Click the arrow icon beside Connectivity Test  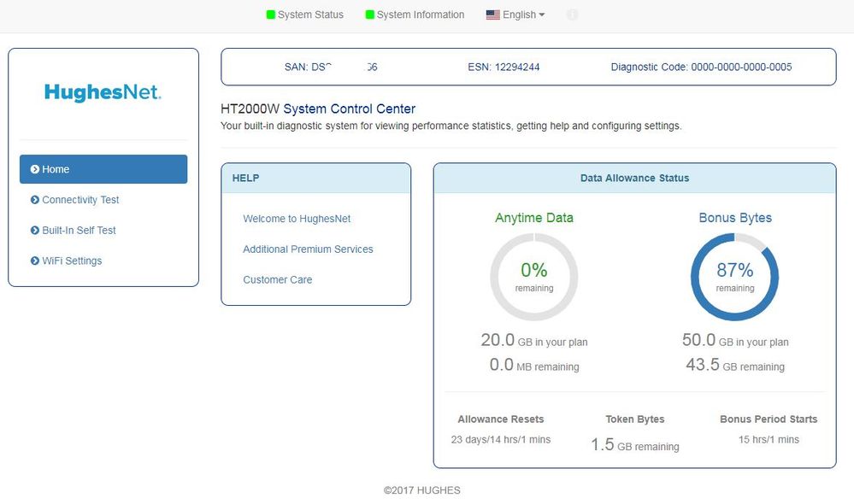tap(35, 200)
